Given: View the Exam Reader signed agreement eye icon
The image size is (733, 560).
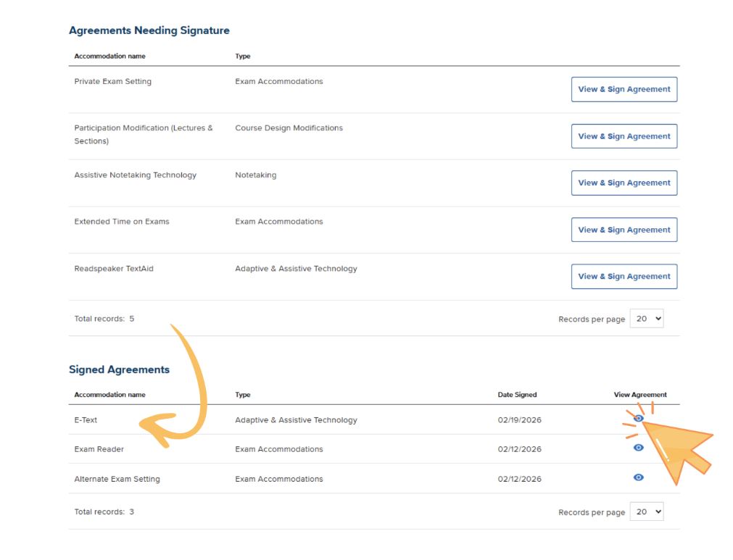Looking at the screenshot, I should [638, 448].
